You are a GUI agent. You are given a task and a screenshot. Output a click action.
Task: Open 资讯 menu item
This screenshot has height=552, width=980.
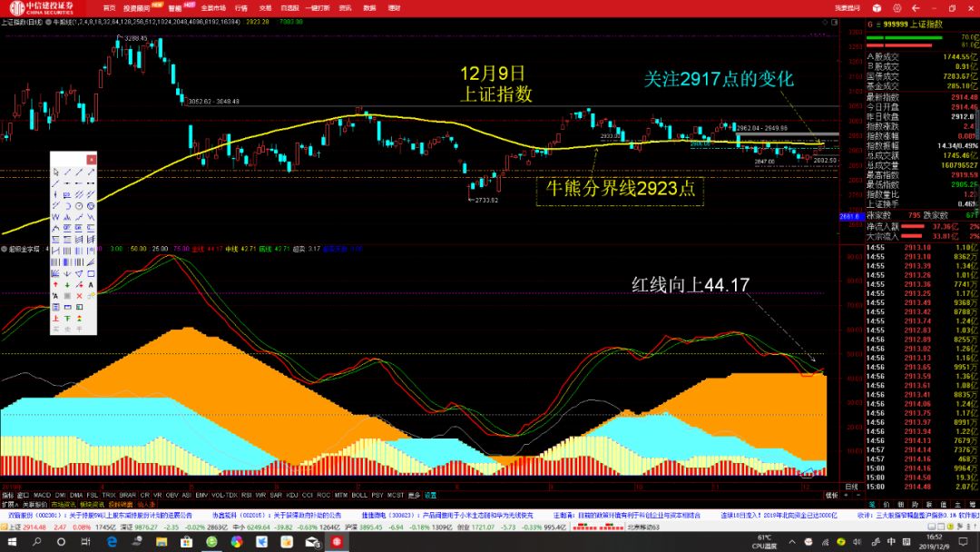click(345, 8)
